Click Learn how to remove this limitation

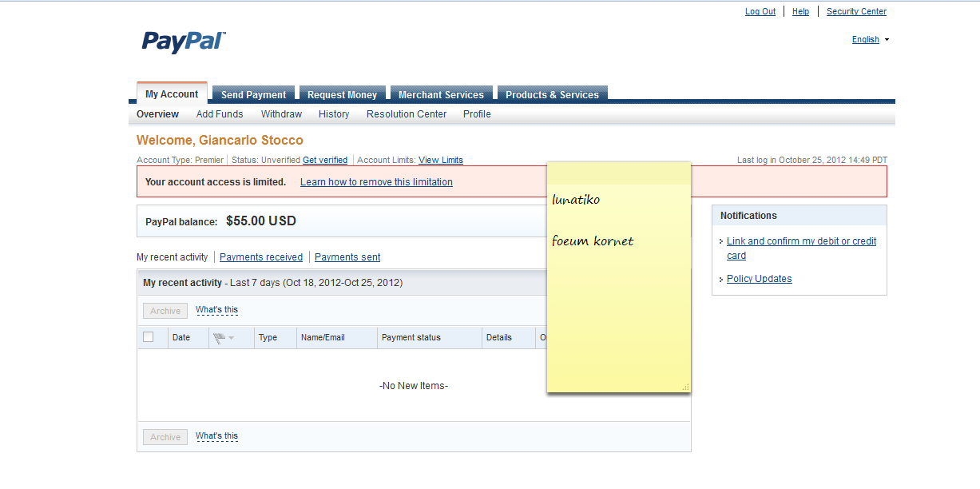[x=376, y=182]
